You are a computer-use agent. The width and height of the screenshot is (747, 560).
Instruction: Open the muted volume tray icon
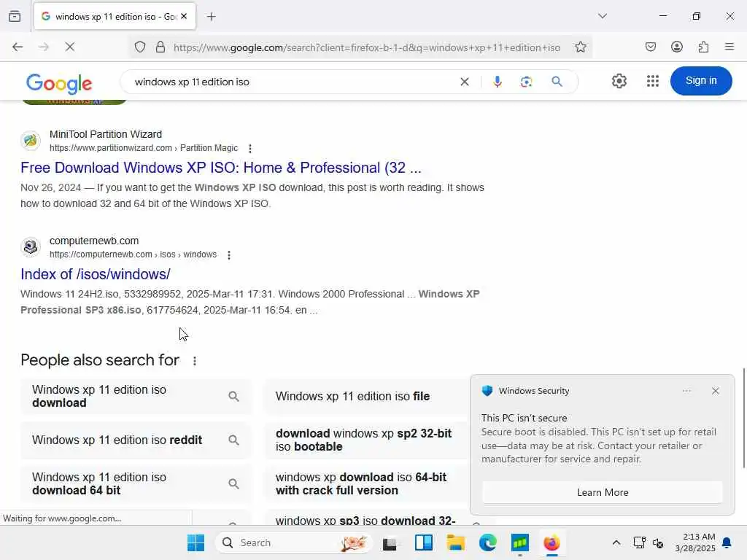[x=658, y=542]
